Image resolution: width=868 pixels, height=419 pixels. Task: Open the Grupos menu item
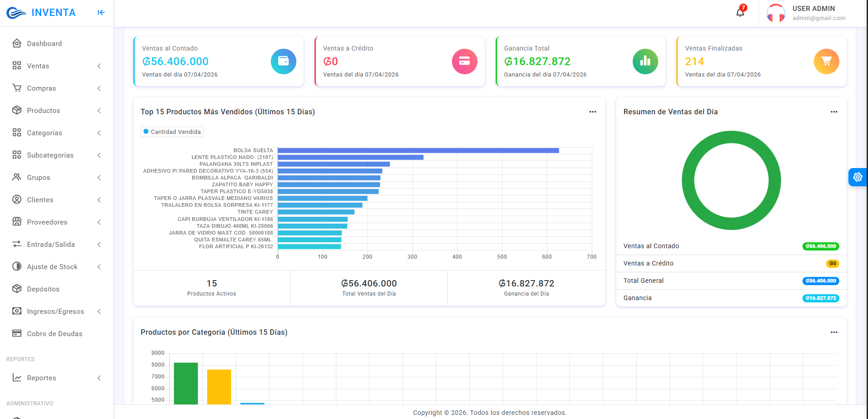coord(56,178)
